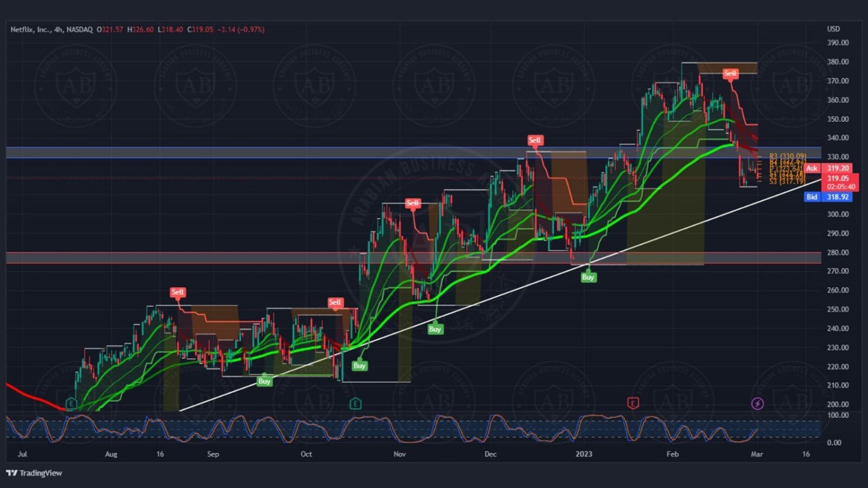
Task: Click the 380.00 price axis label
Action: (838, 62)
